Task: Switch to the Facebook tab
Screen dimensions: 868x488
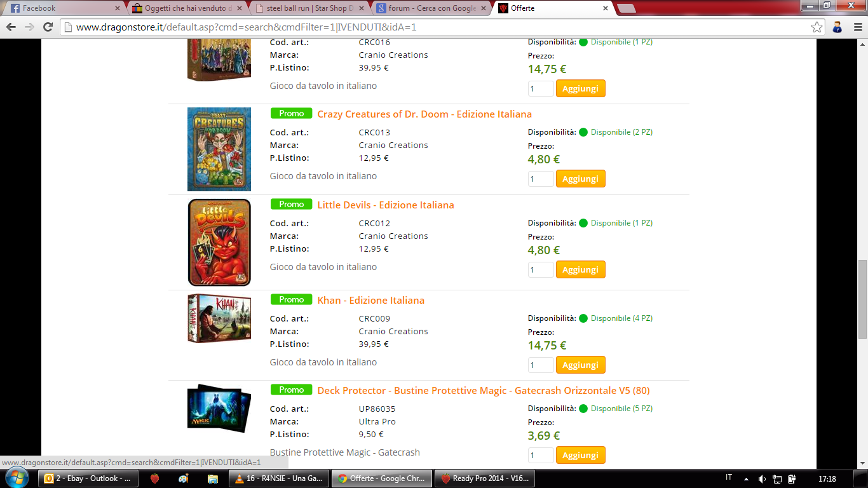Action: 62,9
